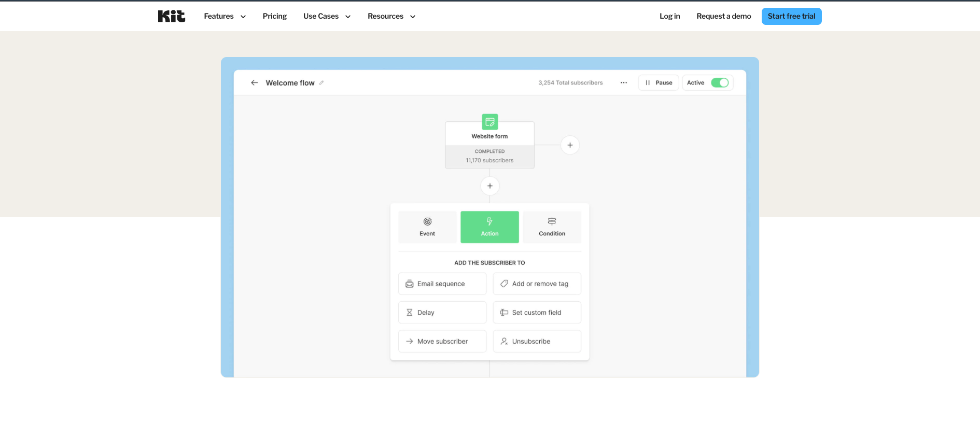Choose the Unsubscribe action
Screen dimensions: 980x437
tap(537, 341)
